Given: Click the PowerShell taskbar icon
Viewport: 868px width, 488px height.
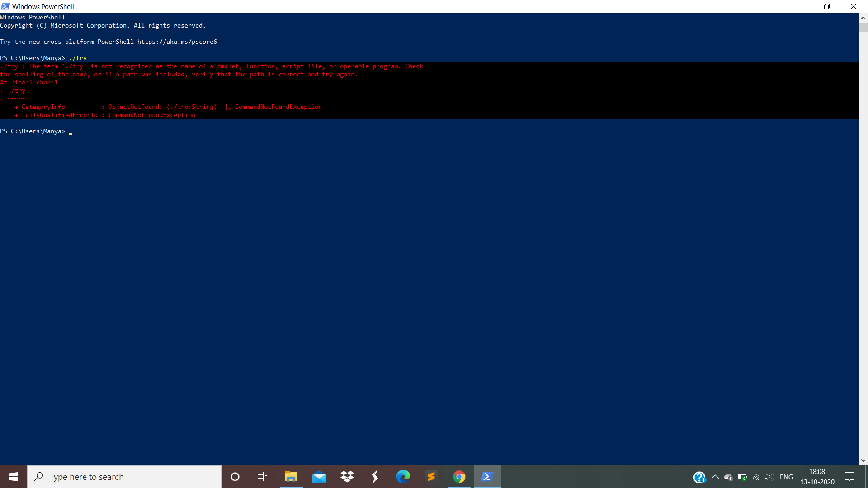Looking at the screenshot, I should tap(487, 477).
